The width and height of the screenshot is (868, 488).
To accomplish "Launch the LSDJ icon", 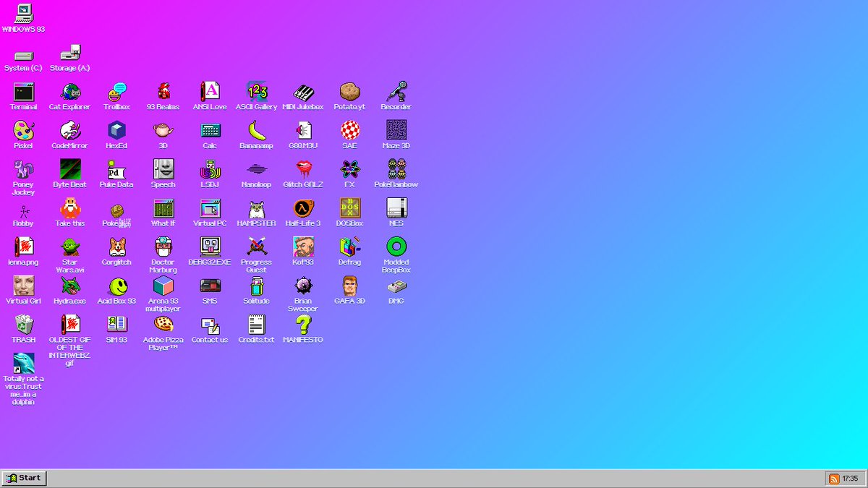I will (210, 169).
